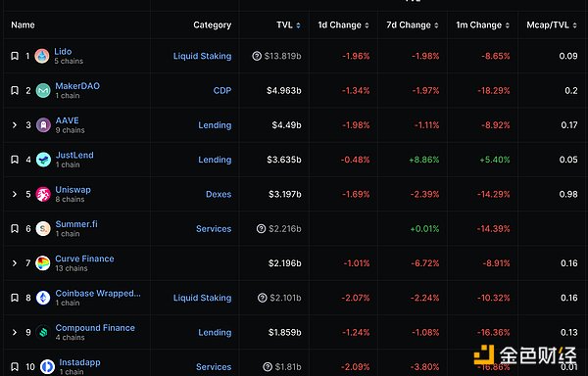Image resolution: width=588 pixels, height=376 pixels.
Task: Bookmark the Lido protocol row
Action: (15, 56)
